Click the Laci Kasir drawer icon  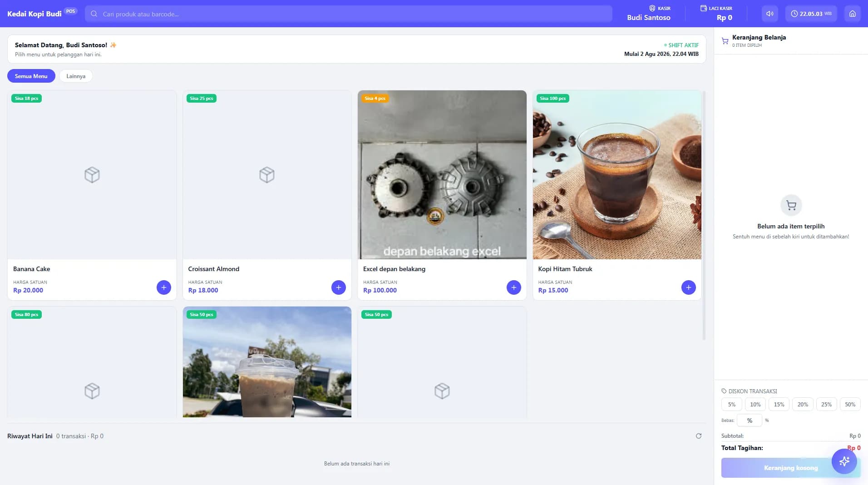[704, 8]
